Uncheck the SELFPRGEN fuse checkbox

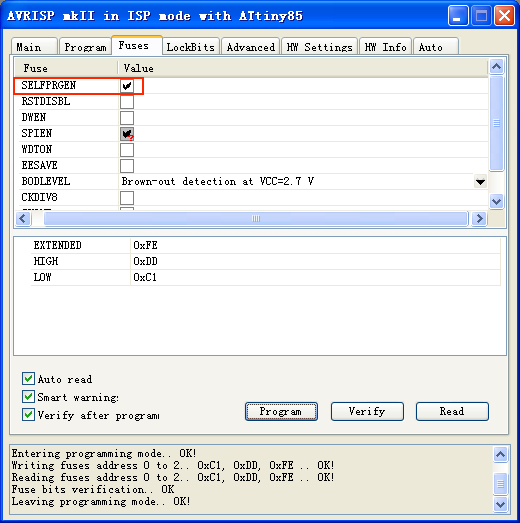click(127, 86)
